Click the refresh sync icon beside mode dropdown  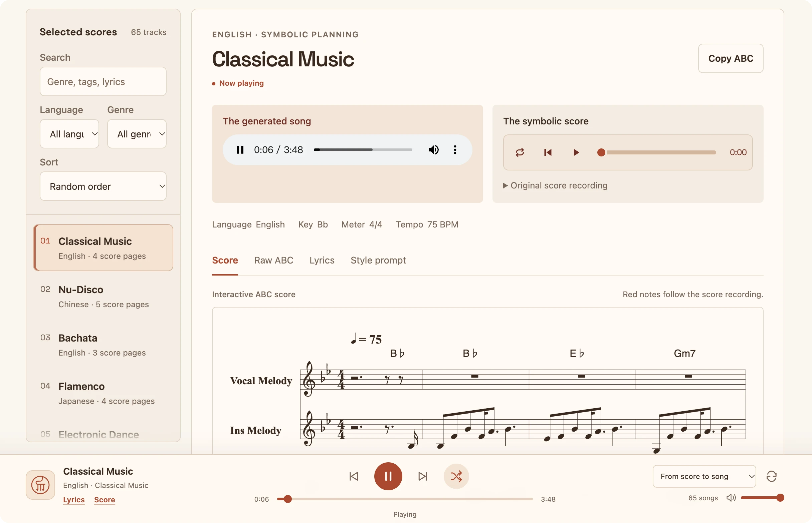point(771,476)
